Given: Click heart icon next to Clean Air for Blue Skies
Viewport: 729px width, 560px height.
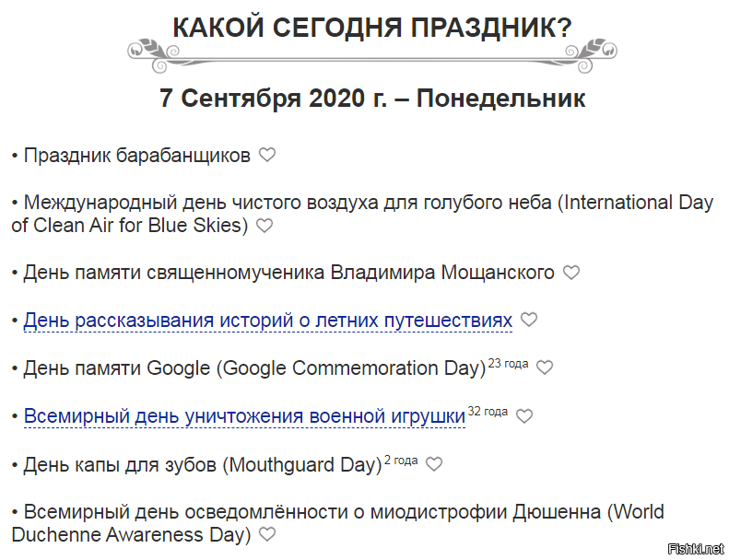Looking at the screenshot, I should pos(265,226).
